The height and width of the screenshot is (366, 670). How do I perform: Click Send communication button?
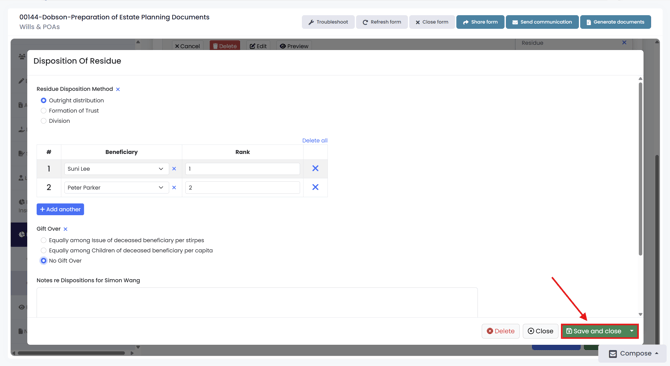(542, 22)
